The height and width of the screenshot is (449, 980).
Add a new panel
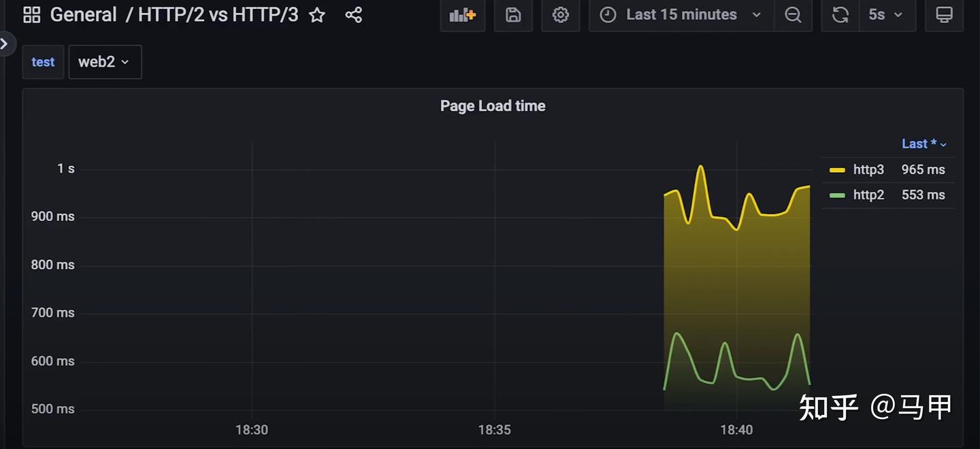coord(463,15)
